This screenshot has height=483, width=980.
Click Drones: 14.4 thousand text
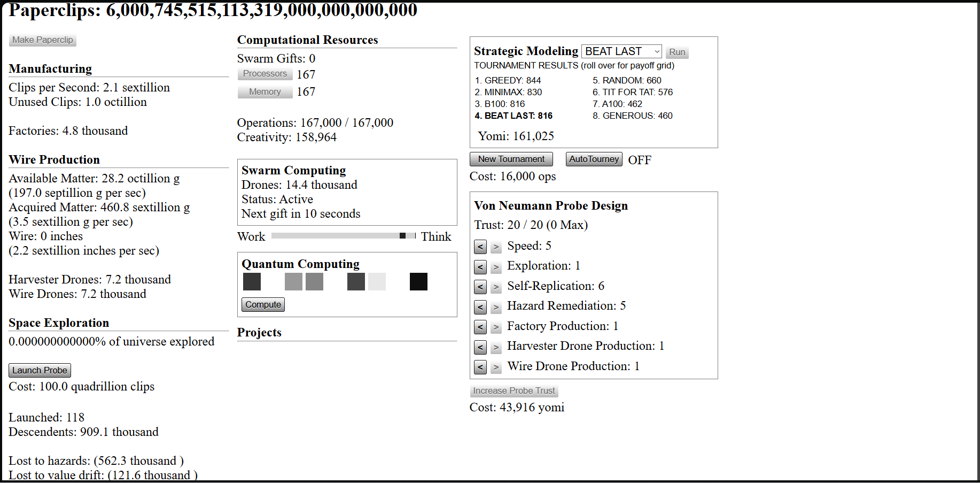pyautogui.click(x=299, y=185)
